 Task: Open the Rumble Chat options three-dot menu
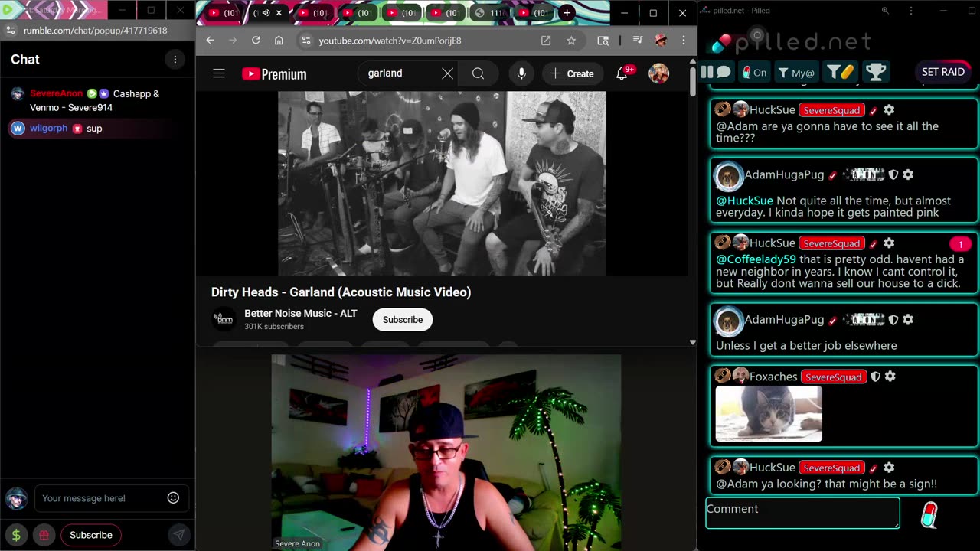175,60
